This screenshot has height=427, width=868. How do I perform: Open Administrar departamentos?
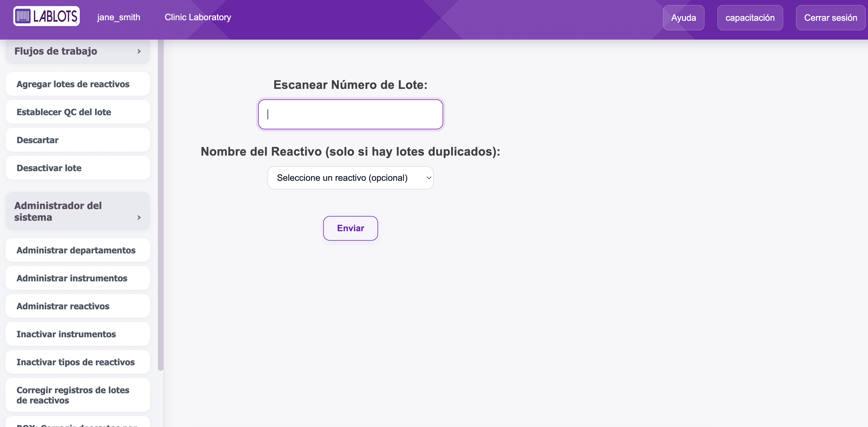click(x=78, y=250)
